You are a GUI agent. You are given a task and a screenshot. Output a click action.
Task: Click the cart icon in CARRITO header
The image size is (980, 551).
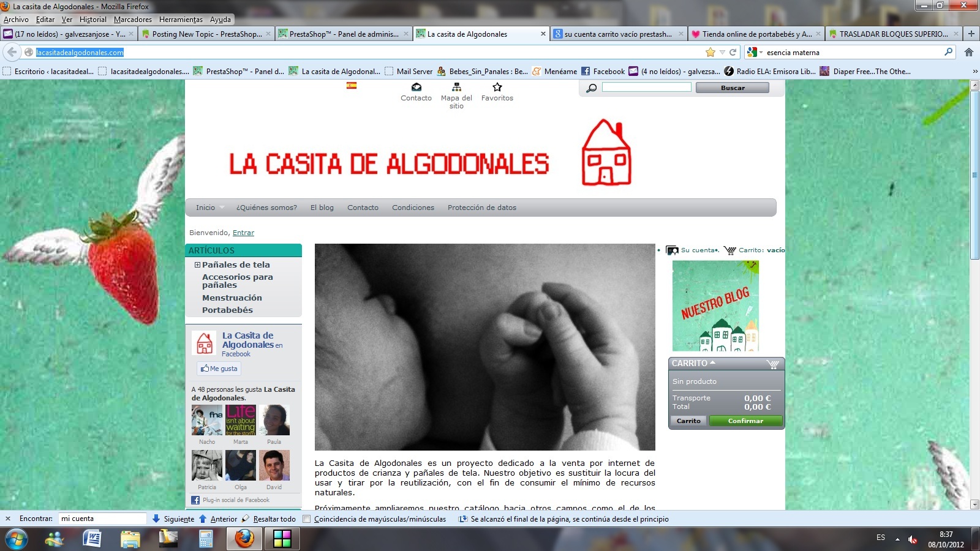773,364
